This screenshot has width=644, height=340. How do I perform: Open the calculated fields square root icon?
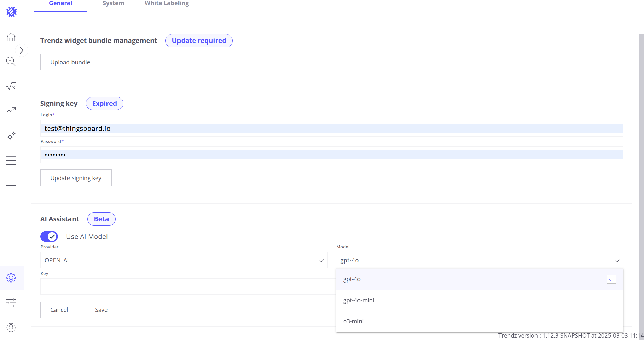point(11,87)
